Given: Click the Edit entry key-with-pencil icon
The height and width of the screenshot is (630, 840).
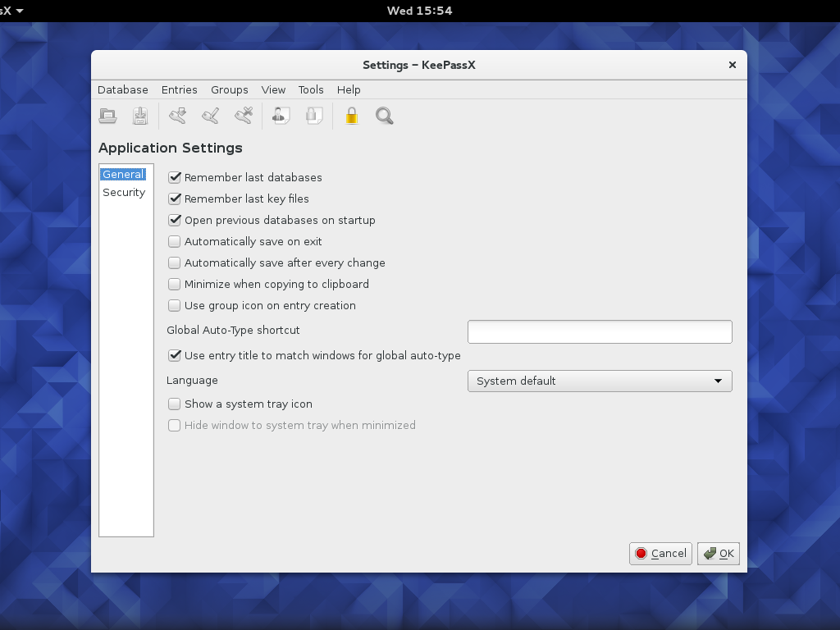Looking at the screenshot, I should coord(211,116).
